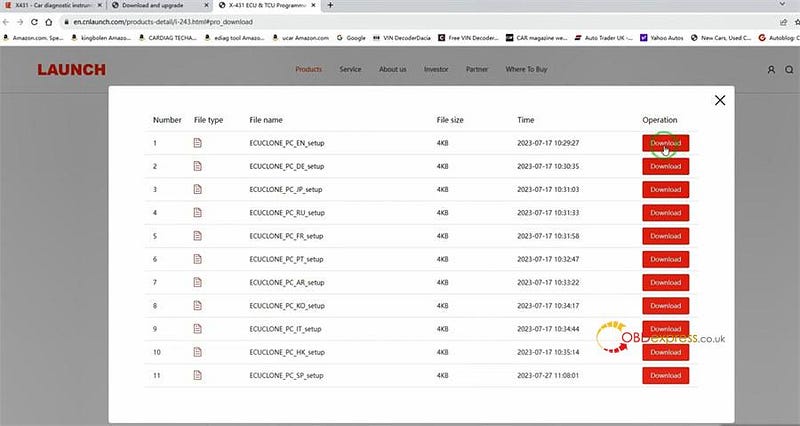Screen dimensions: 800x426
Task: Click the File name column header
Action: click(x=266, y=120)
